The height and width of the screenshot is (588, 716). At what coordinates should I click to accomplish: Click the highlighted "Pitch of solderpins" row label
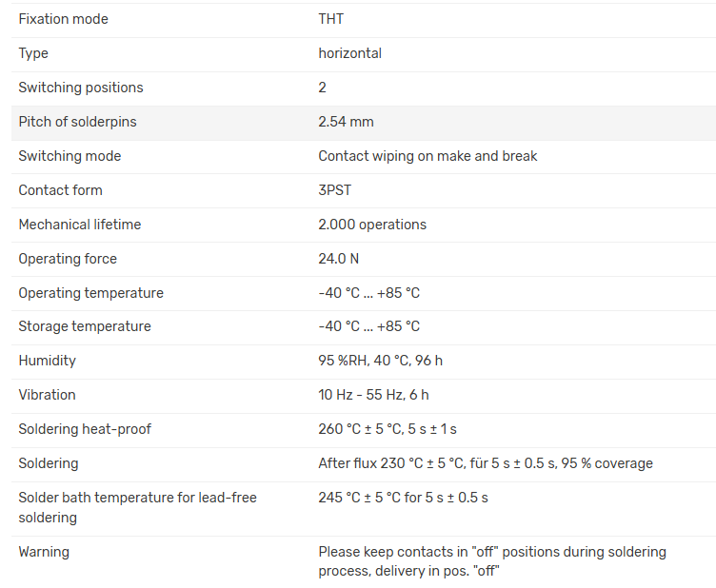pos(77,122)
